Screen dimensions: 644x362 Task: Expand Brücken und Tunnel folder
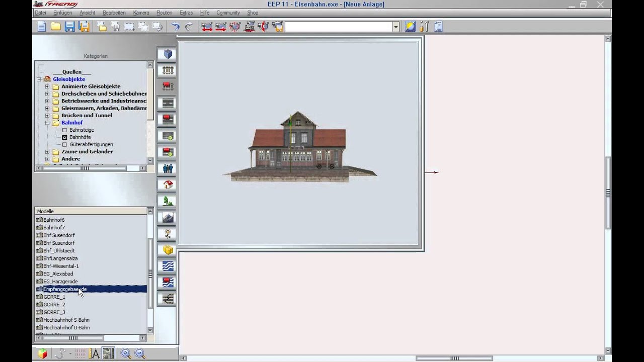pos(47,115)
